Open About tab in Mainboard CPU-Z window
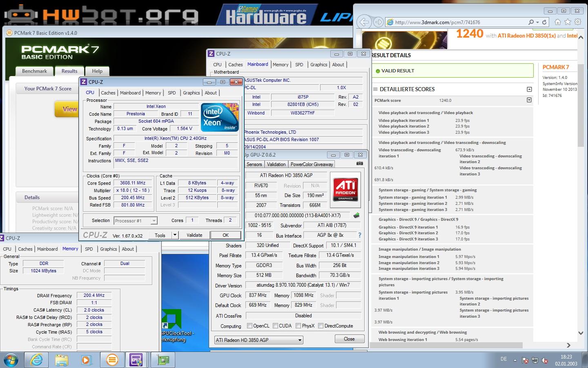 coord(338,65)
